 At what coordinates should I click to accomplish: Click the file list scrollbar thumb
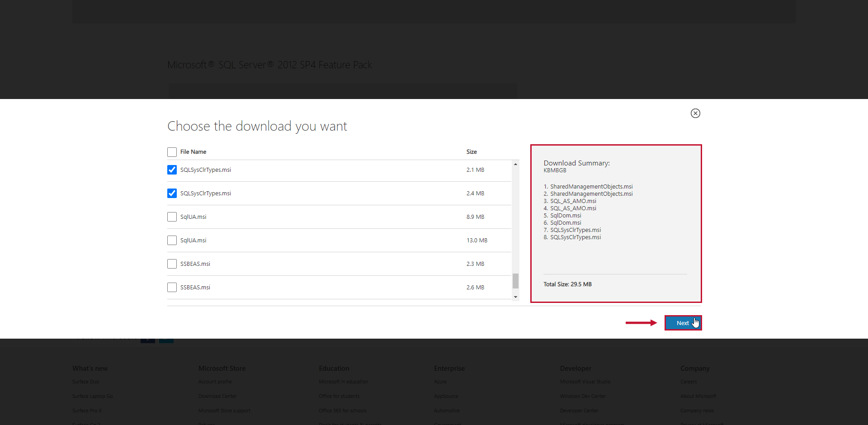tap(515, 281)
